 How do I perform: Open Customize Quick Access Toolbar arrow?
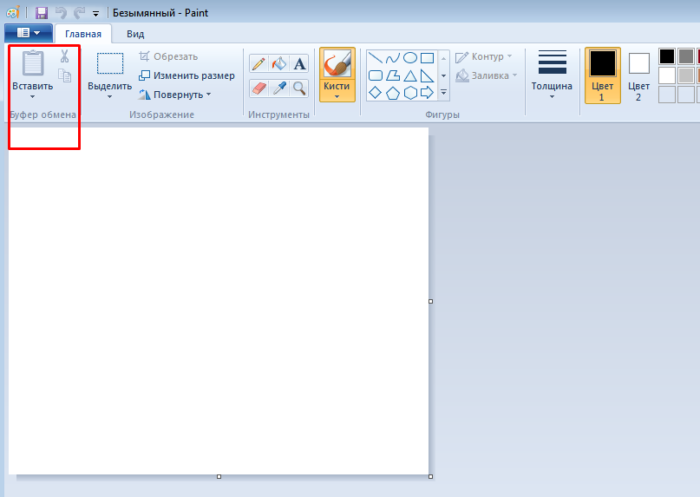(x=96, y=13)
